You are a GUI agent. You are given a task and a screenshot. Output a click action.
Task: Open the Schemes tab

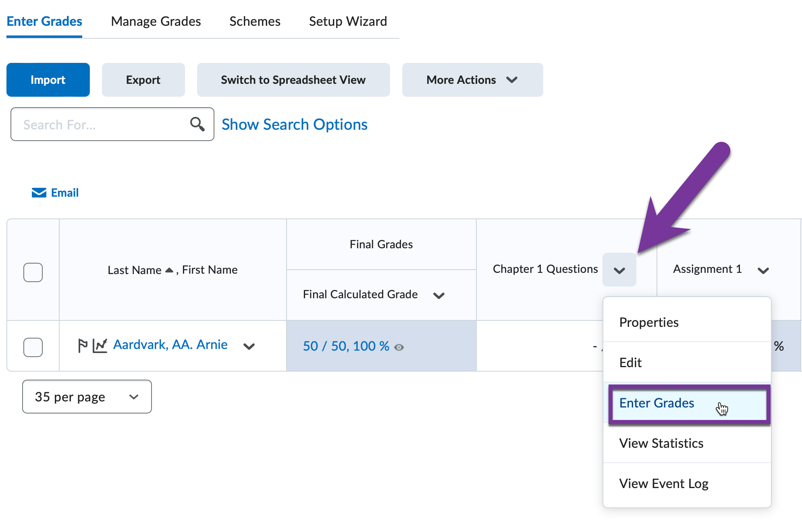(x=255, y=21)
